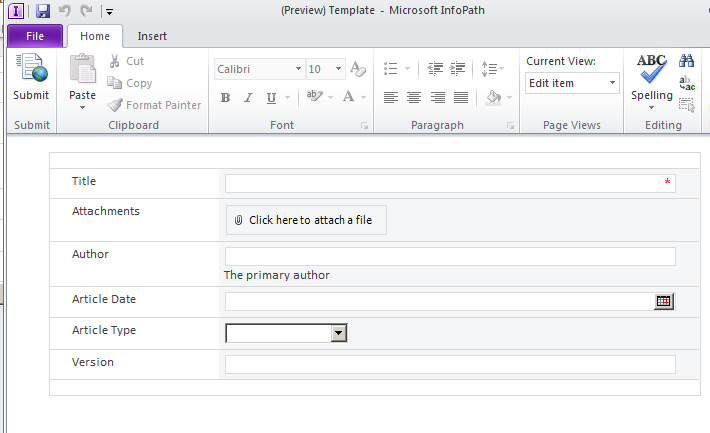This screenshot has height=433, width=710.
Task: Clear formatting with the eraser A icon
Action: 358,69
